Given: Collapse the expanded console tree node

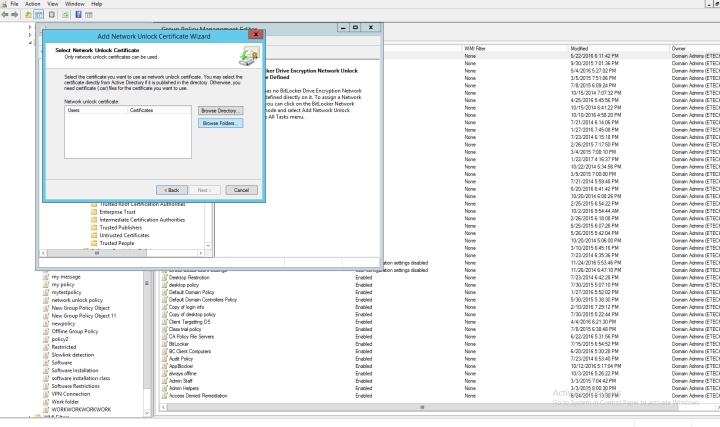Looking at the screenshot, I should coord(30,42).
